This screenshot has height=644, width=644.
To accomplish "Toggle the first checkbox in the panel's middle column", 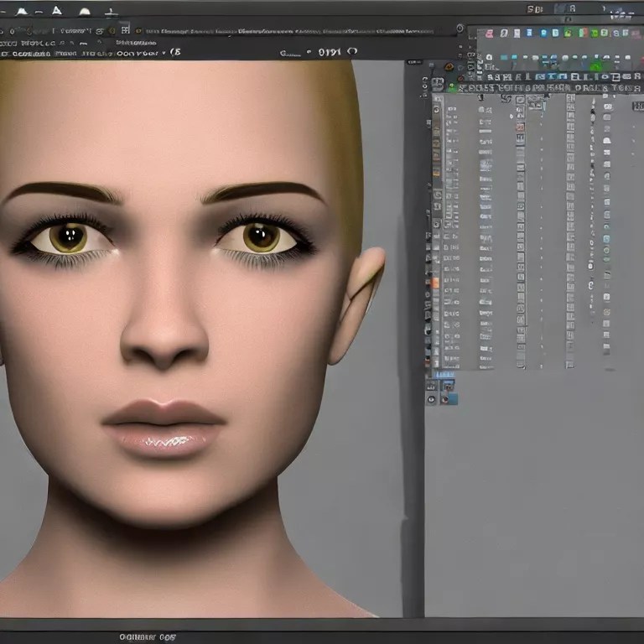I will (520, 101).
